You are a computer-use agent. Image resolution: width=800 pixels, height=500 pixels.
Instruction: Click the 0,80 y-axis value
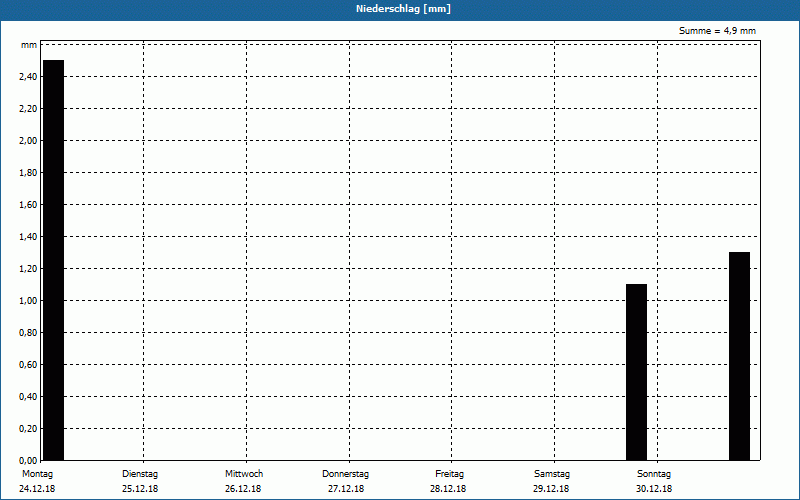tap(28, 333)
